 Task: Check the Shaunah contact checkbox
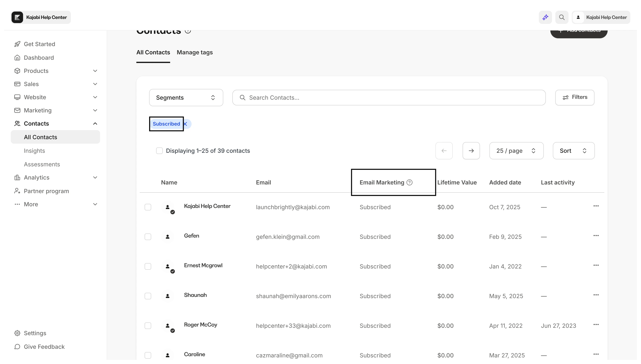pos(148,296)
